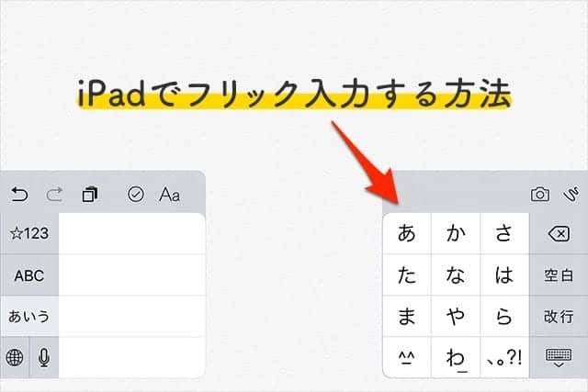Screen dimensions: 588x392
Task: Tap the backspace delete key
Action: pos(559,234)
